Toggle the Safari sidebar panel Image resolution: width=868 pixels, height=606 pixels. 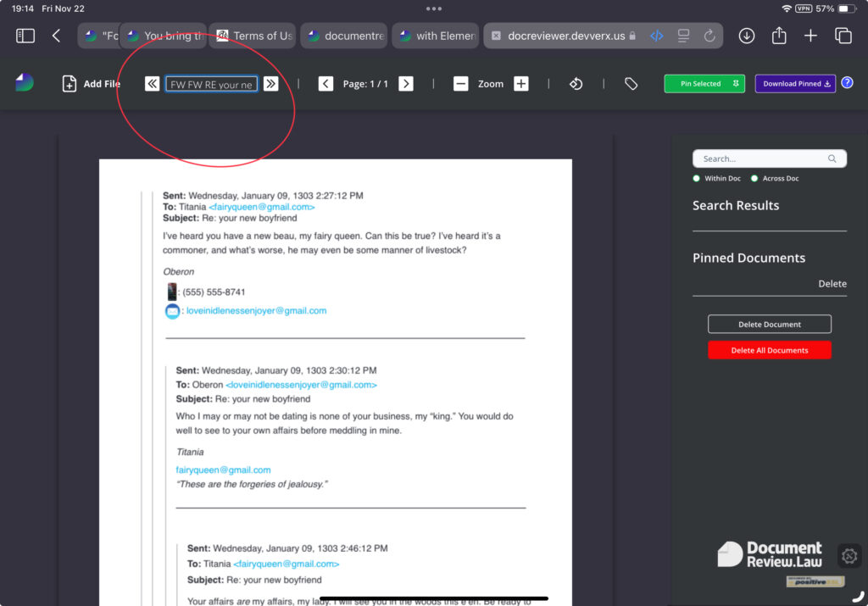click(25, 36)
